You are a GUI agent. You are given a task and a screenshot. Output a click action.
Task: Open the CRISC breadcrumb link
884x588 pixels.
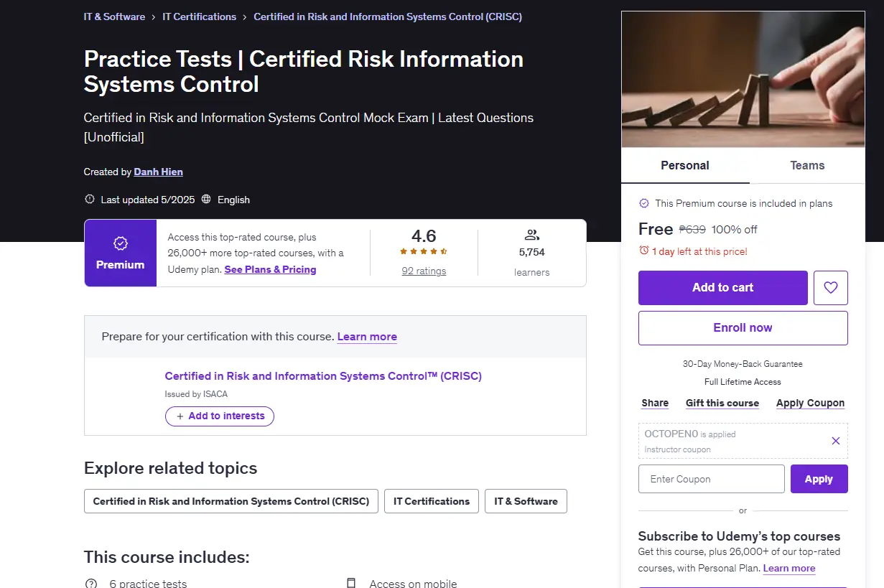click(388, 17)
